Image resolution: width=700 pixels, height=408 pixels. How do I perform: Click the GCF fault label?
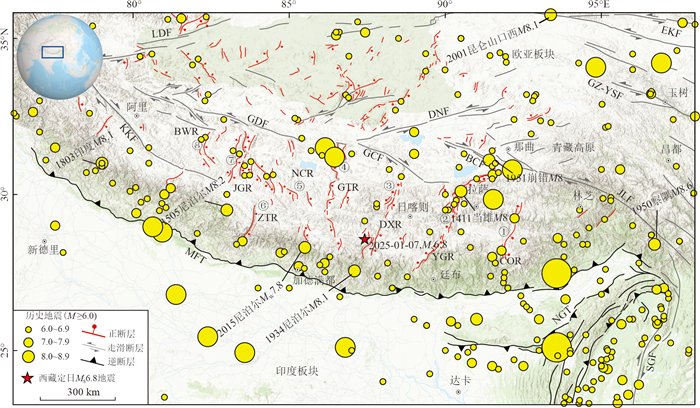[373, 155]
